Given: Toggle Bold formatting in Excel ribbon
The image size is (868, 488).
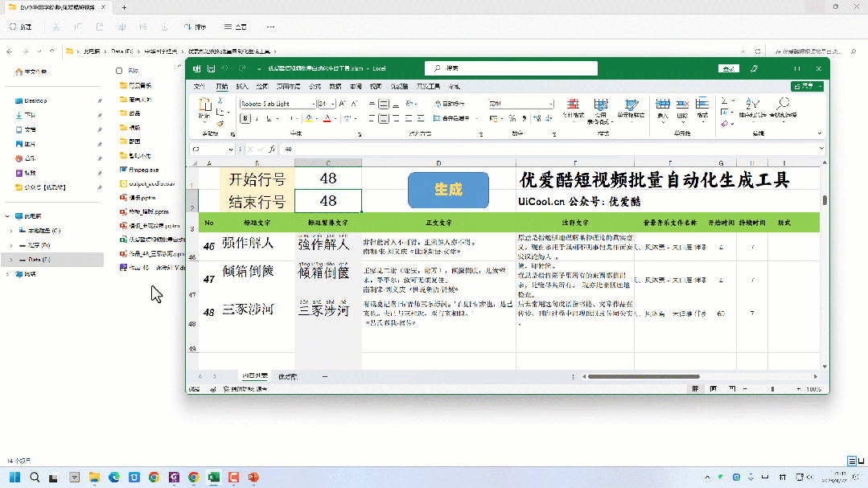Looking at the screenshot, I should [245, 118].
